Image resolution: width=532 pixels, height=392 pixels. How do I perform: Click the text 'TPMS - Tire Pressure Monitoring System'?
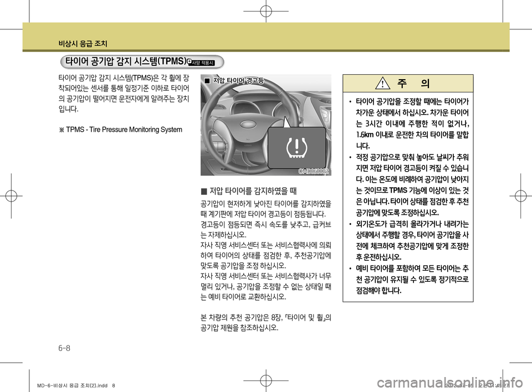(124, 130)
